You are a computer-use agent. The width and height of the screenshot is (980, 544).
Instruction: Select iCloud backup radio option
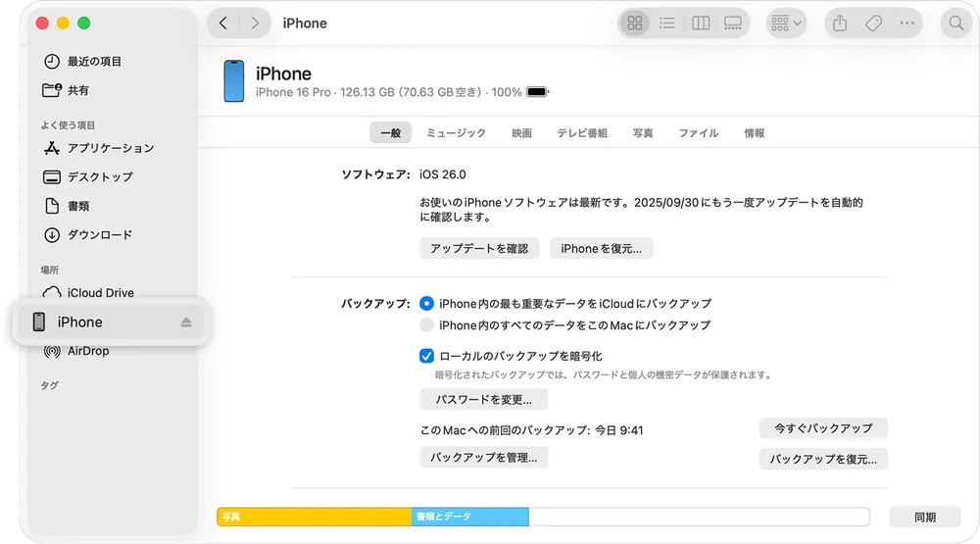(427, 303)
